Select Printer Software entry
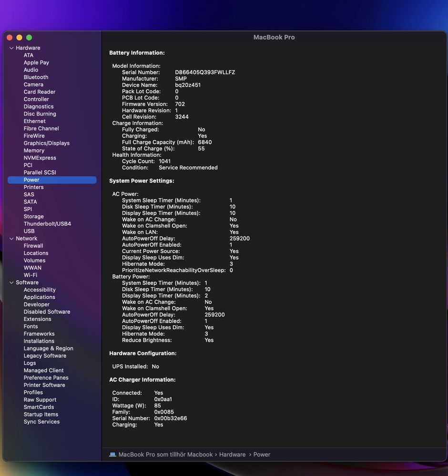Screen dimensions: 448x476 44,385
